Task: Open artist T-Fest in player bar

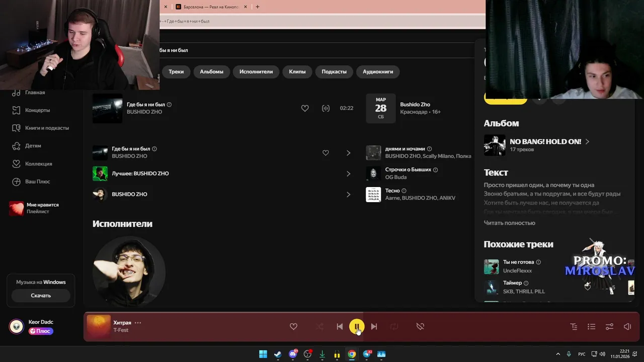Action: pyautogui.click(x=121, y=330)
